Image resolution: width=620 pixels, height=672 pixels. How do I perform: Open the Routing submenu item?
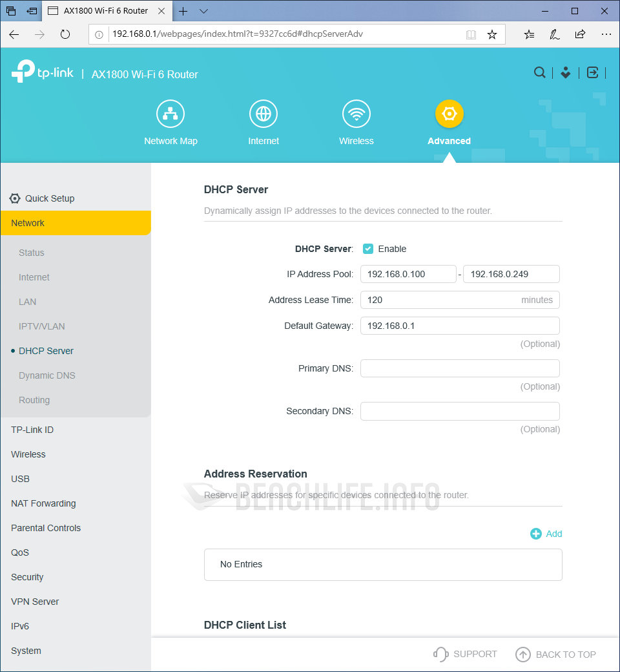[34, 400]
